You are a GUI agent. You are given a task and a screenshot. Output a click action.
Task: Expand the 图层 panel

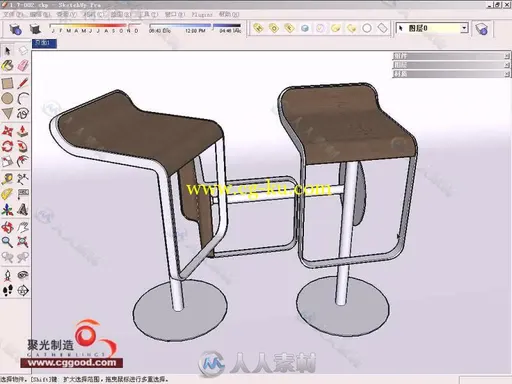[451, 65]
